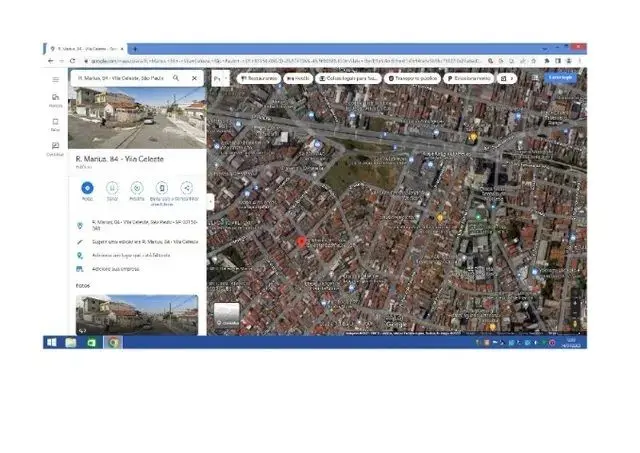Click the Compartilhar share icon
The width and height of the screenshot is (640, 453).
[x=186, y=188]
